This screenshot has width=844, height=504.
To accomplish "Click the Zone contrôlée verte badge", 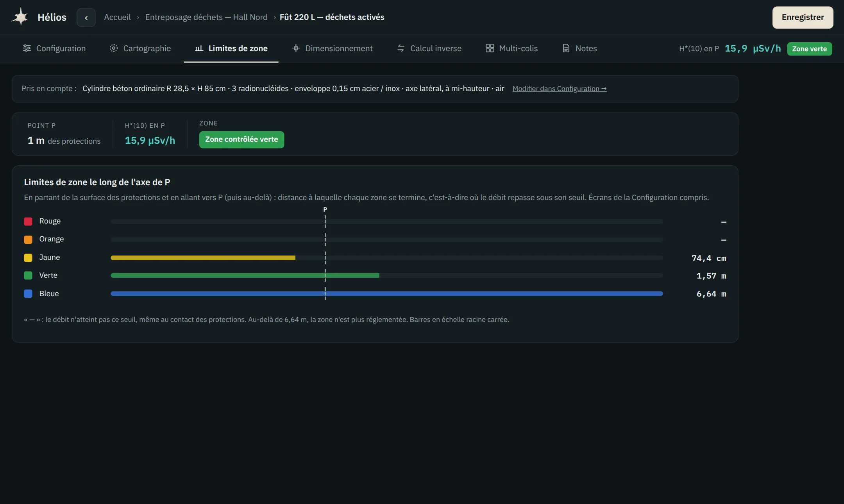I will click(241, 139).
